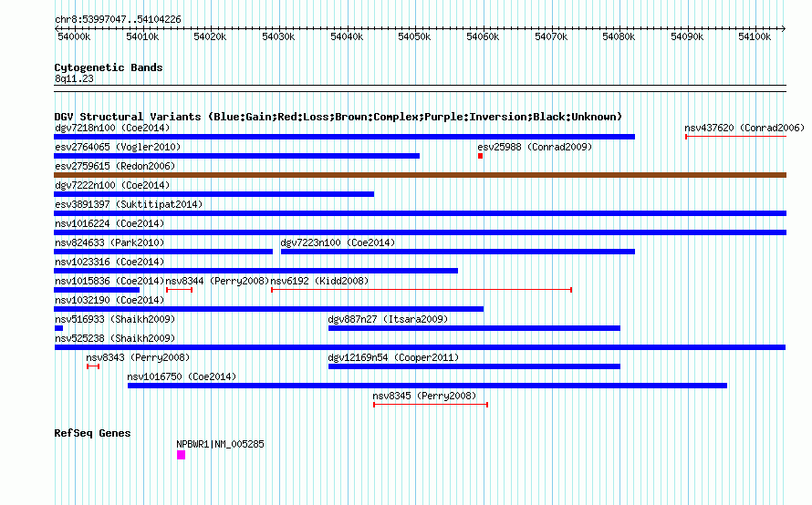The image size is (812, 505).
Task: Click the dgv887n27 (Itsara2009) gain bar
Action: coord(474,328)
